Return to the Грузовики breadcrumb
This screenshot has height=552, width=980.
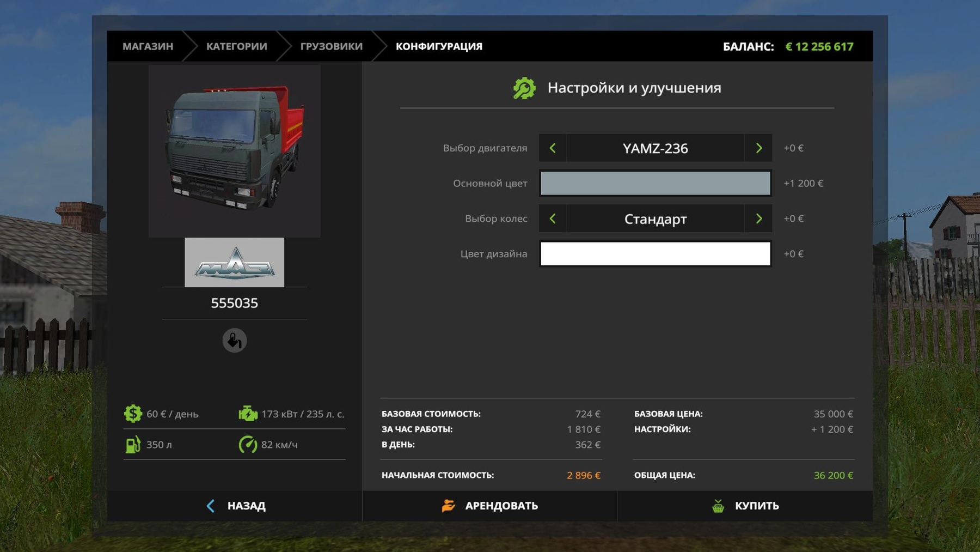tap(331, 46)
